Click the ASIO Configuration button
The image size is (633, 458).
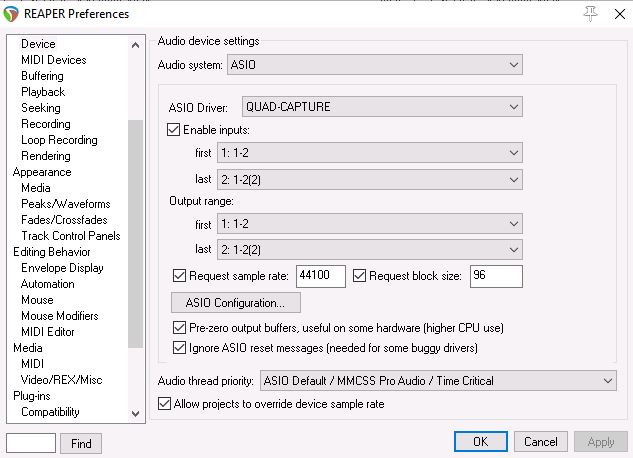pyautogui.click(x=236, y=303)
